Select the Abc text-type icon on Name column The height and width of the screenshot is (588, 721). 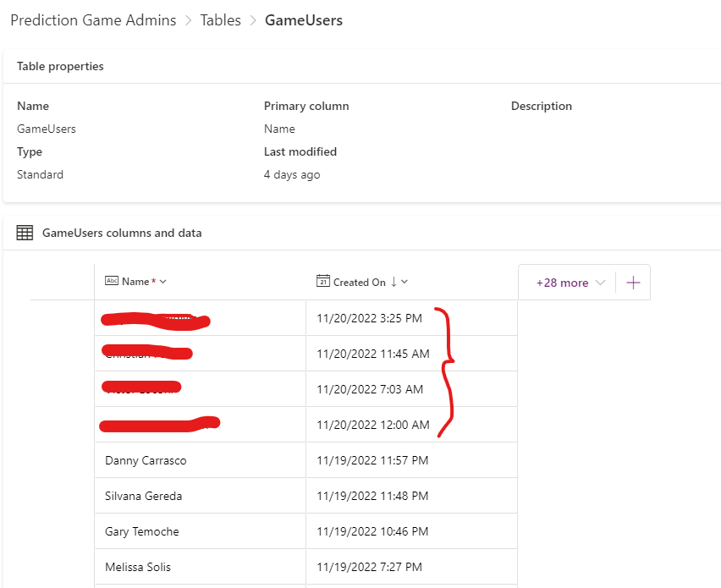pyautogui.click(x=111, y=281)
